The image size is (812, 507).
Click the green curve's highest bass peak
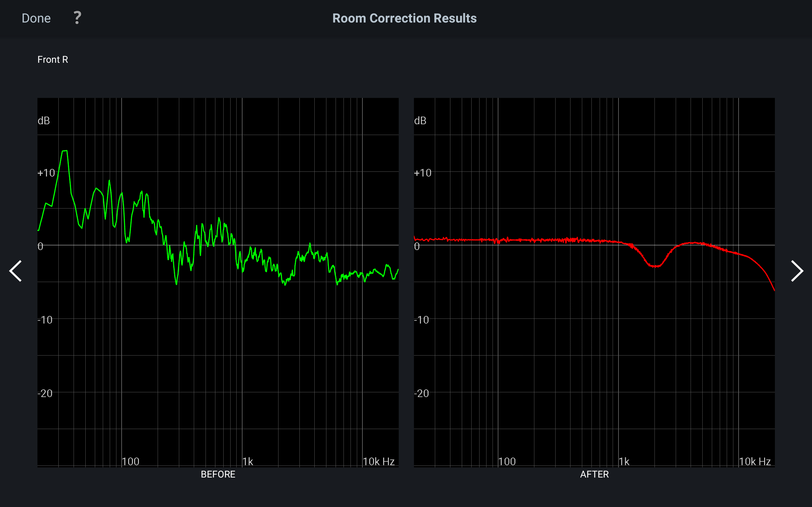(x=65, y=151)
